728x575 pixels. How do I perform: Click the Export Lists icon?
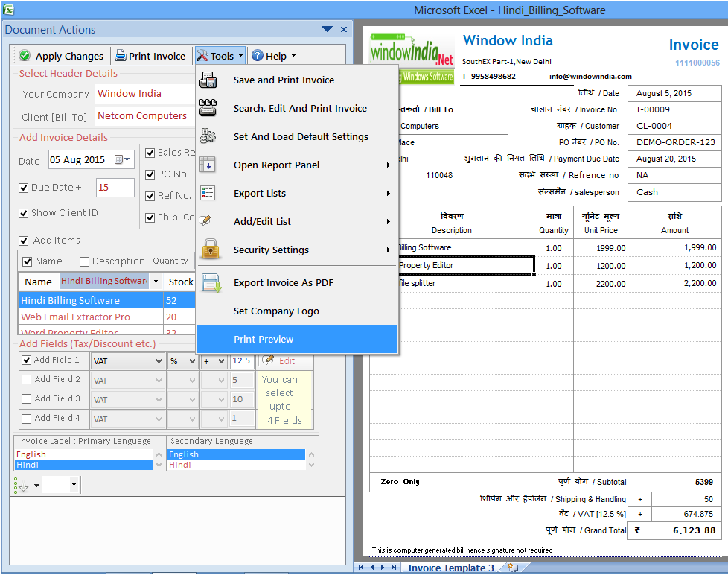(208, 193)
